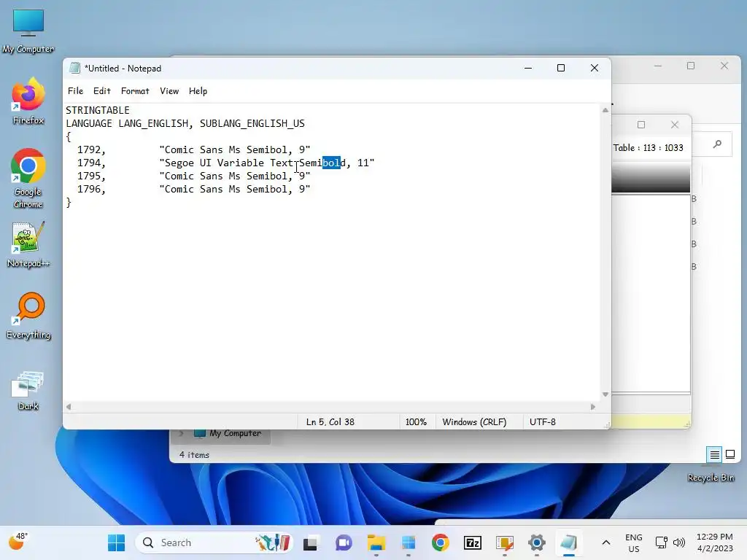Open 7-Zip from the taskbar
The width and height of the screenshot is (747, 560).
[473, 542]
